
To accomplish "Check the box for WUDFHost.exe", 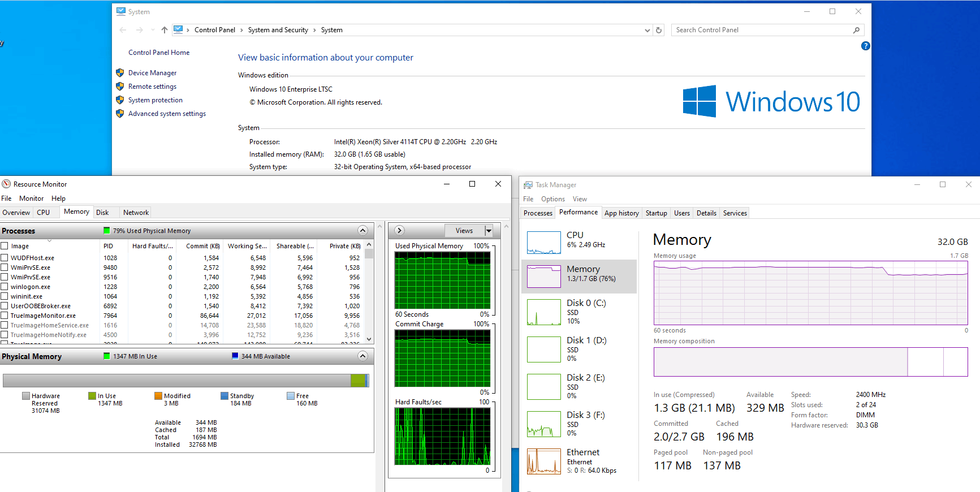I will 5,258.
